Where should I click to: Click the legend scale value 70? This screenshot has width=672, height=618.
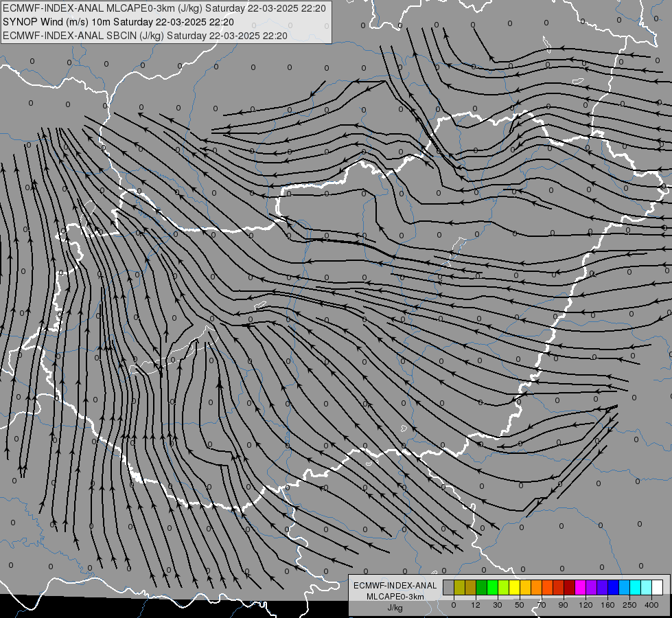(x=542, y=605)
